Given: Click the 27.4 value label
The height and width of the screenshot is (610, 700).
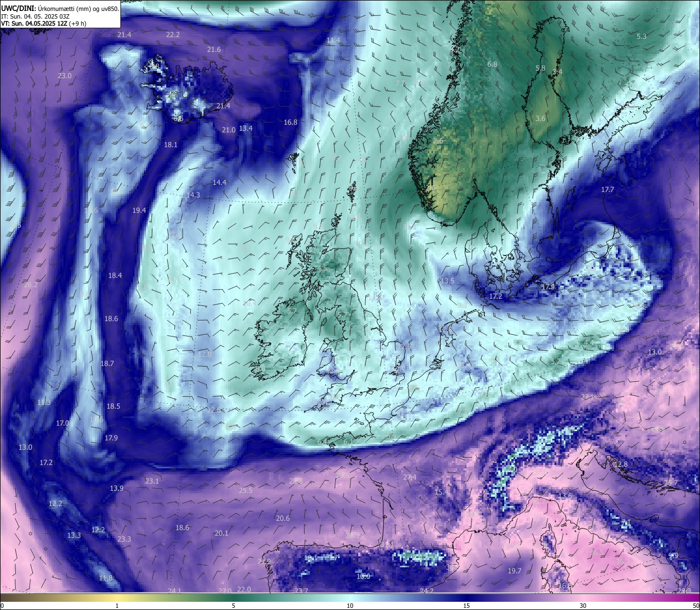Looking at the screenshot, I should [410, 477].
